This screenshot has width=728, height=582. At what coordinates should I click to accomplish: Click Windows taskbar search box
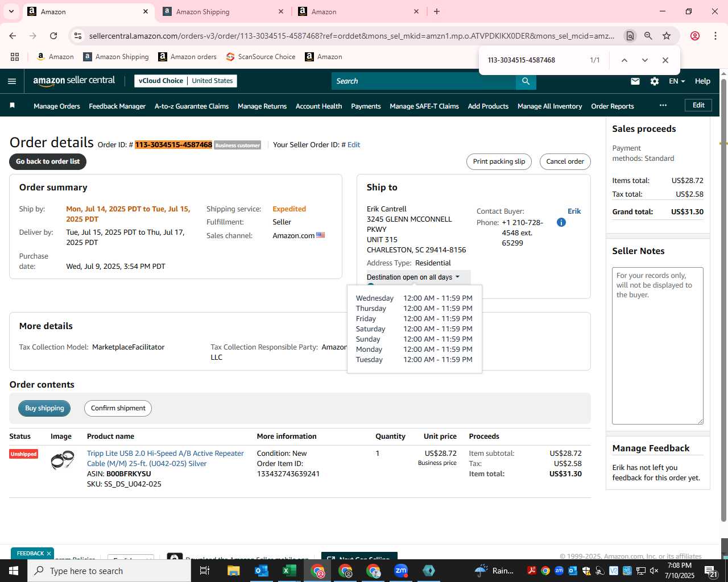(x=109, y=571)
